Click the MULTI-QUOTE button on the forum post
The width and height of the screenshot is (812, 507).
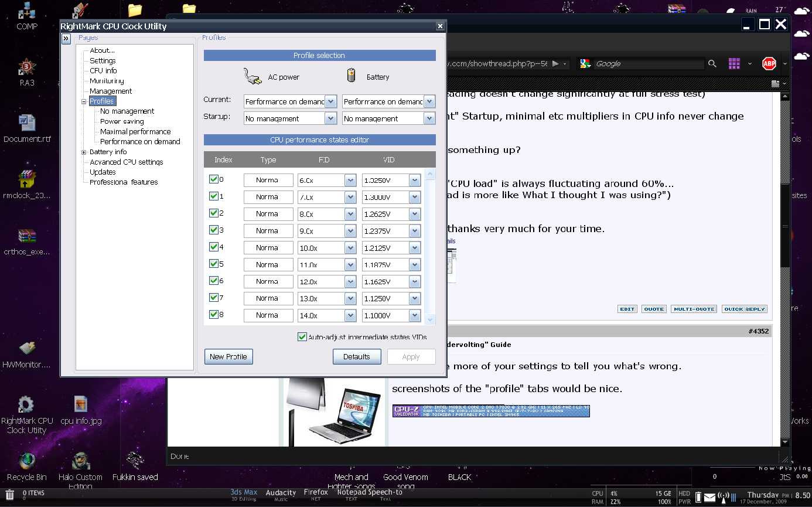point(694,309)
